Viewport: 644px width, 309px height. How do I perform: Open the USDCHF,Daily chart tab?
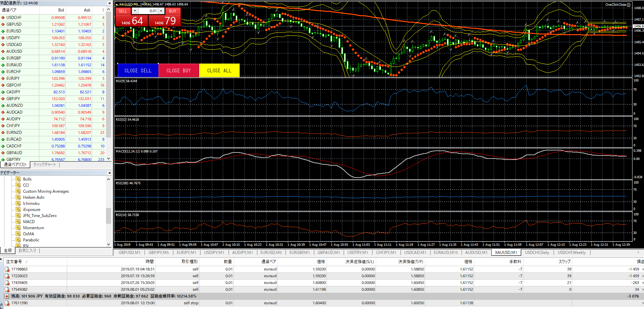point(537,253)
